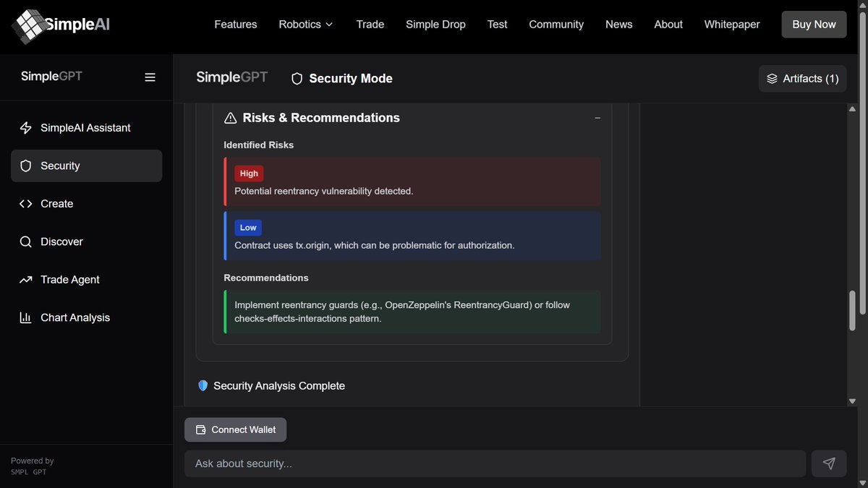Click the shield icon beside Security in sidebar
This screenshot has width=868, height=488.
pos(26,166)
